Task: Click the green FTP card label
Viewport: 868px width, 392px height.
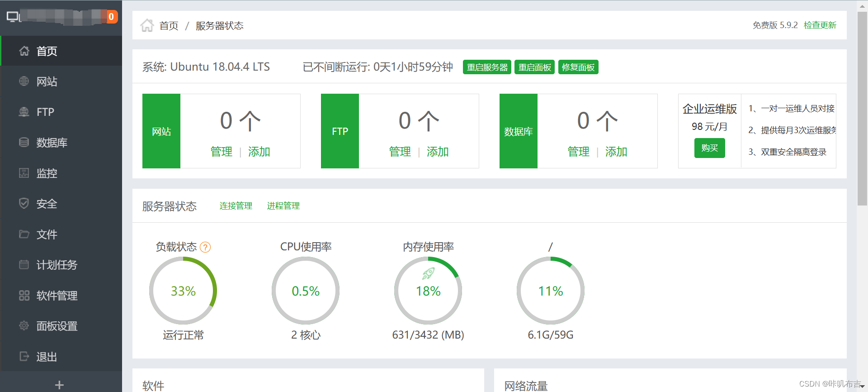Action: [340, 131]
